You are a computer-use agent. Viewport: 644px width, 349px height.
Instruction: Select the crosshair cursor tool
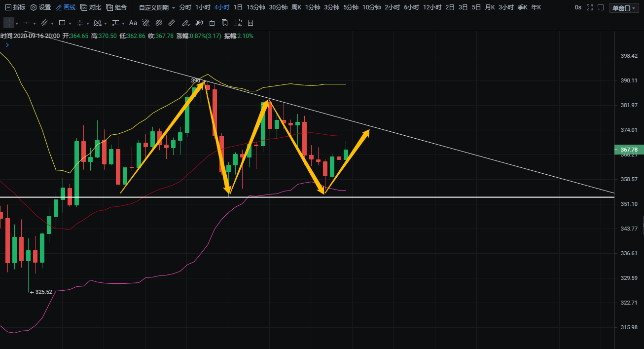point(9,23)
